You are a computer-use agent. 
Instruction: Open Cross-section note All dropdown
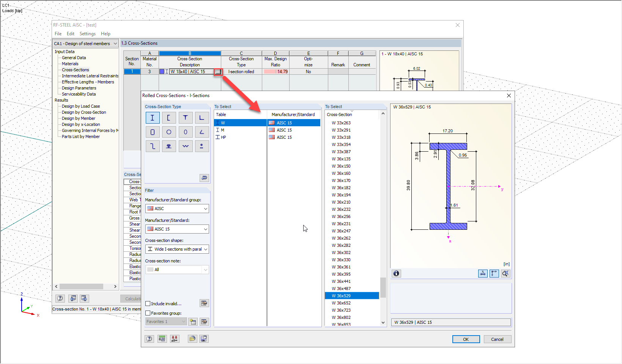[177, 270]
